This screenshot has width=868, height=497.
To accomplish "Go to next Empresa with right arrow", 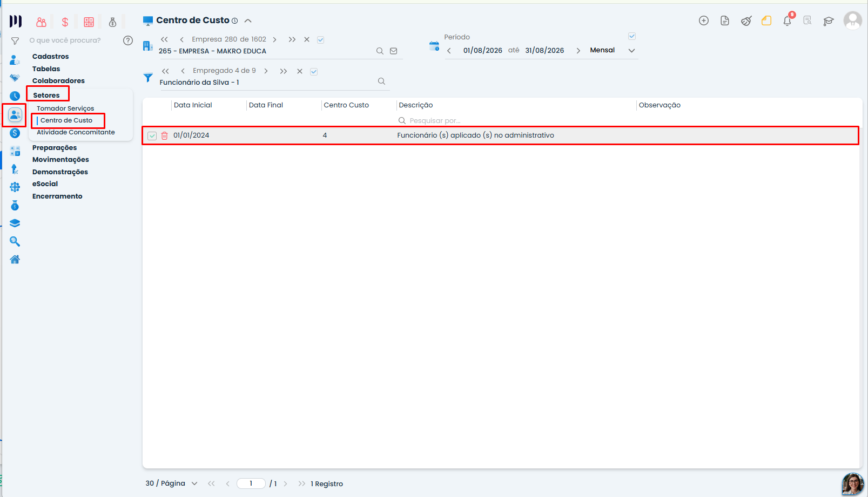I will click(x=274, y=39).
